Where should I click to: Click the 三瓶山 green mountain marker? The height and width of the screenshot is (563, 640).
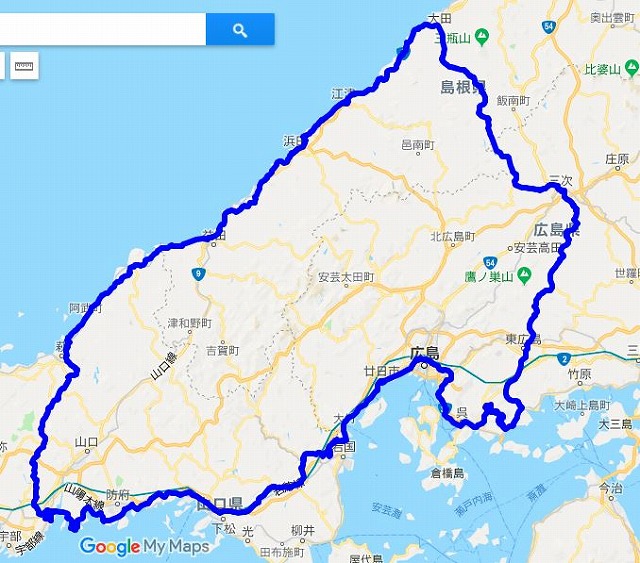coord(482,38)
